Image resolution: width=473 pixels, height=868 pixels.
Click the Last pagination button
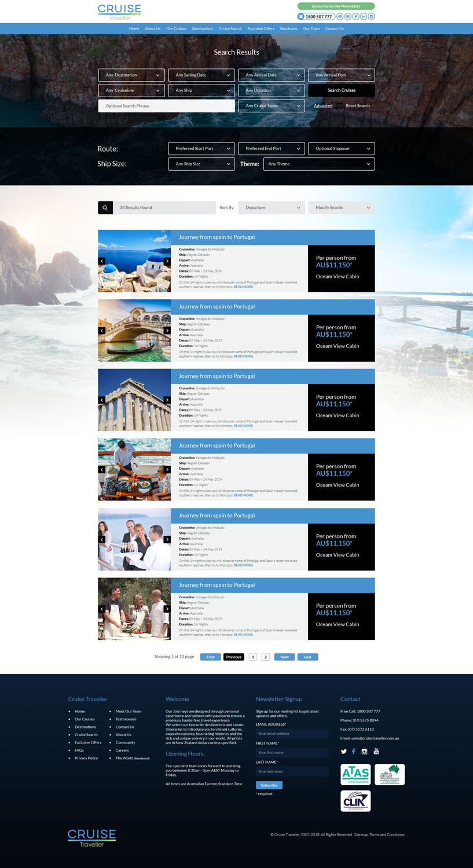point(308,657)
